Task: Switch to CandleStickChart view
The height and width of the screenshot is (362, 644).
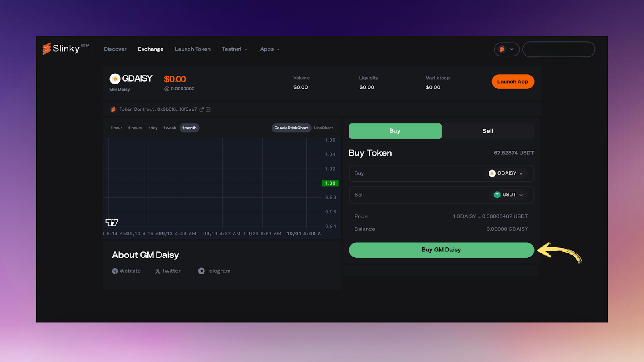Action: (291, 128)
